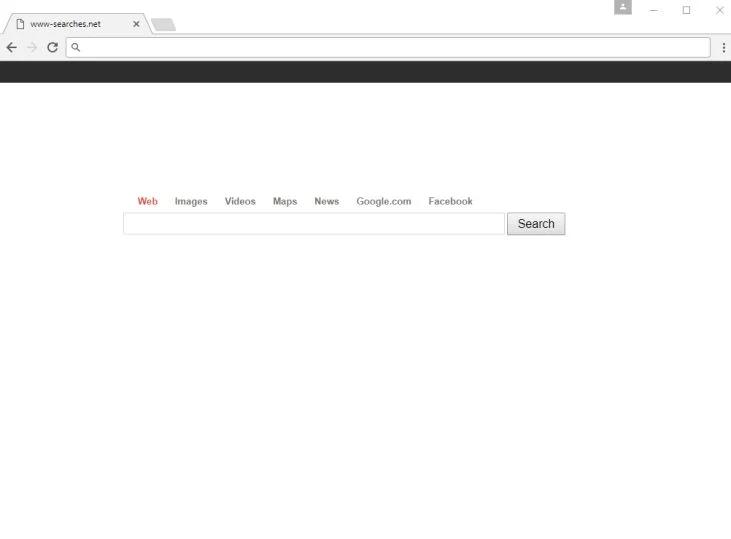Close the www-searches.net tab
731x539 pixels.
tap(136, 24)
